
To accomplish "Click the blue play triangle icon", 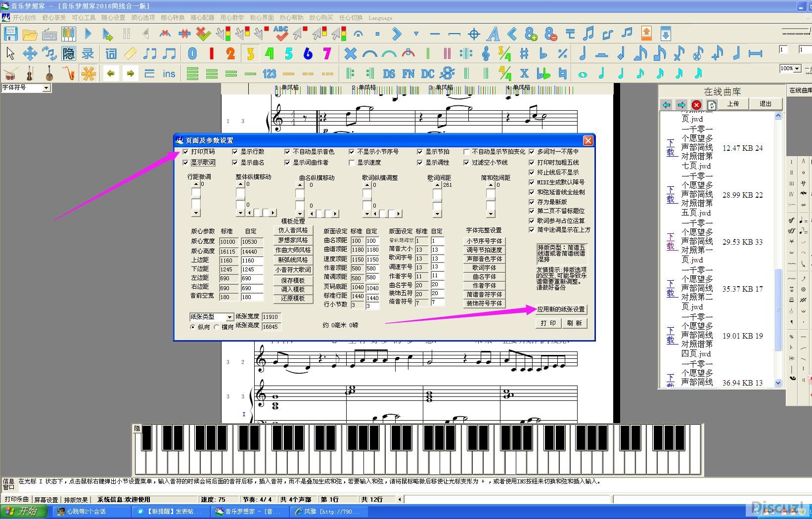I will click(88, 34).
